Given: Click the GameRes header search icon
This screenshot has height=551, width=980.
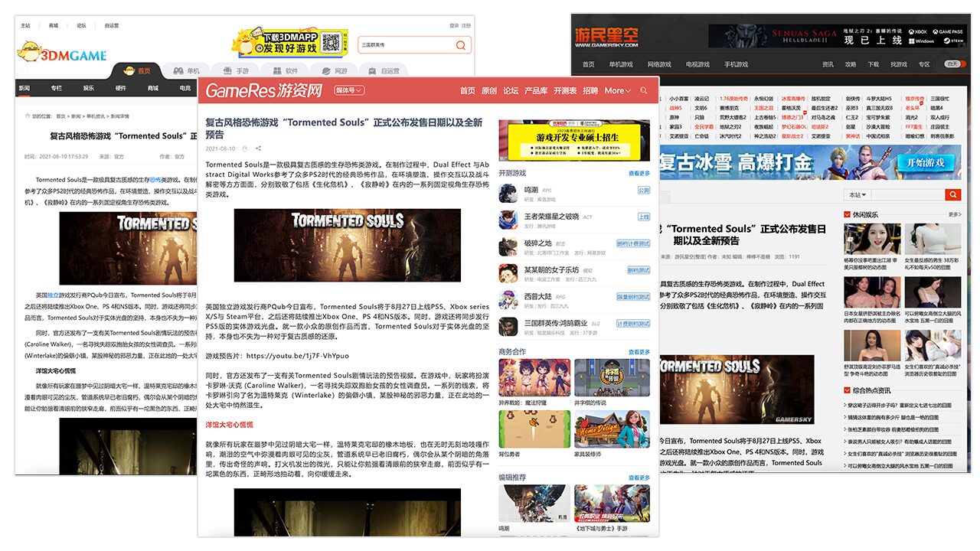Looking at the screenshot, I should click(x=644, y=90).
